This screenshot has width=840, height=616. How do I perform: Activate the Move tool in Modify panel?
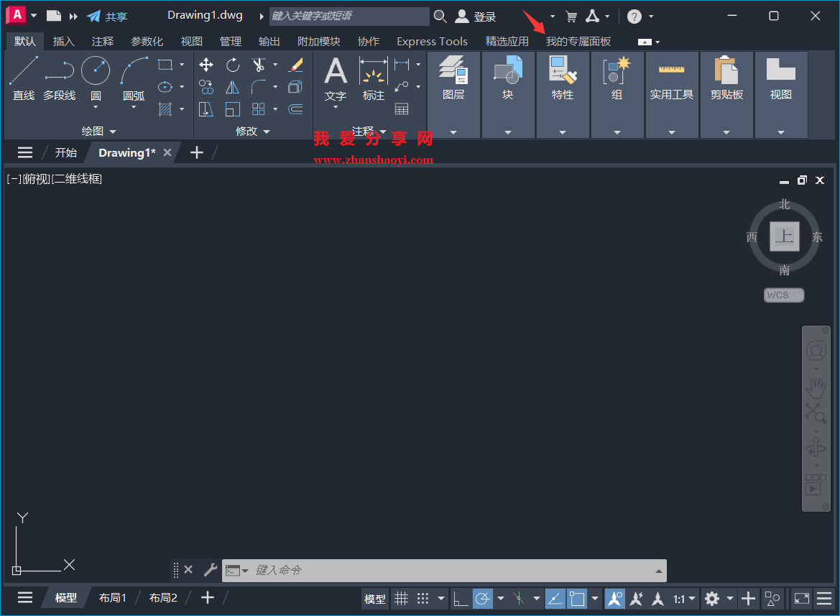point(206,64)
